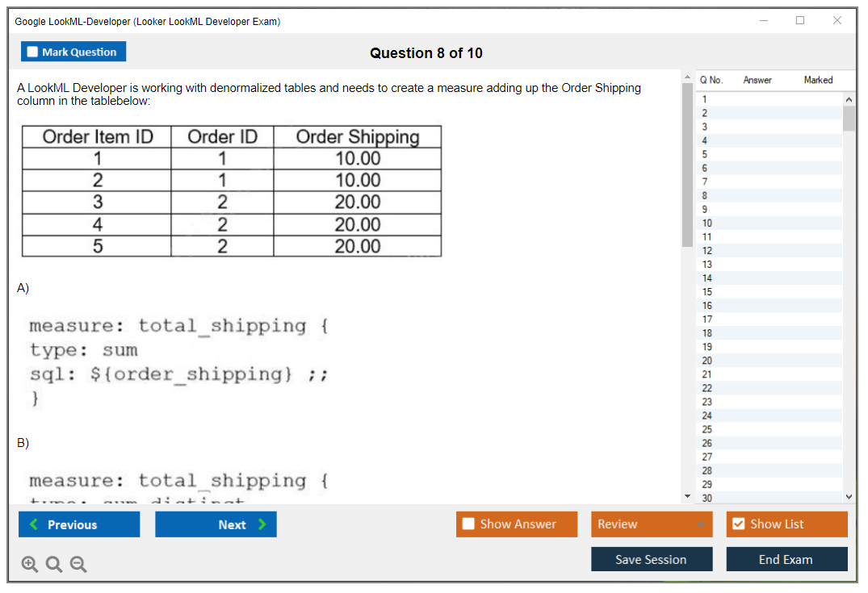Click the reset zoom magnifier icon
This screenshot has width=868, height=593.
click(x=54, y=565)
